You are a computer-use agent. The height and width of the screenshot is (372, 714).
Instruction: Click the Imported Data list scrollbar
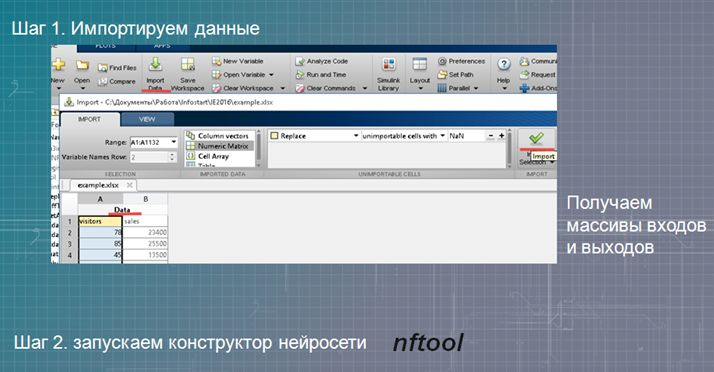(x=259, y=148)
